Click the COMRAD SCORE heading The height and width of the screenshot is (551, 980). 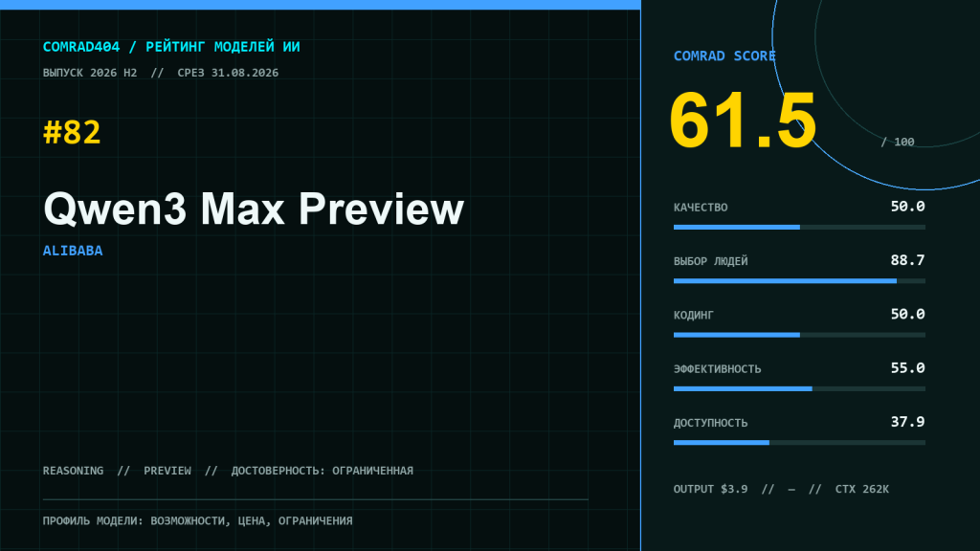pos(724,55)
